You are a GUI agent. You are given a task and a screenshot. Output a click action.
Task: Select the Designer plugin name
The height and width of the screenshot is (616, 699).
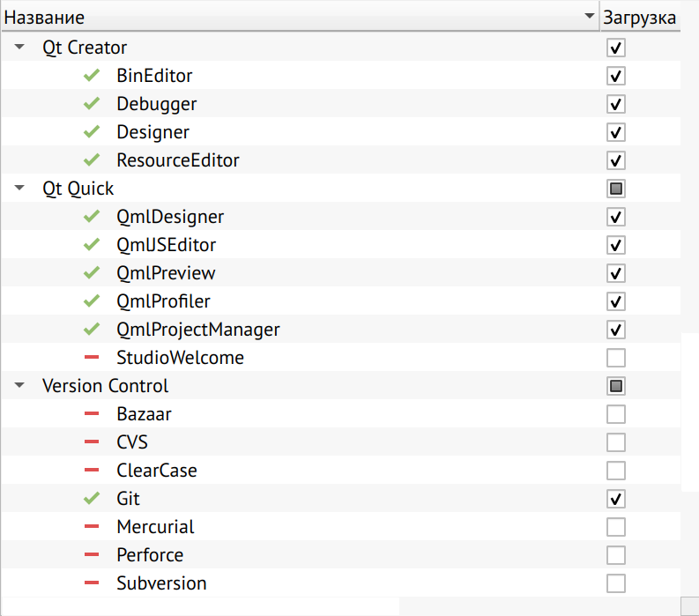click(x=152, y=132)
